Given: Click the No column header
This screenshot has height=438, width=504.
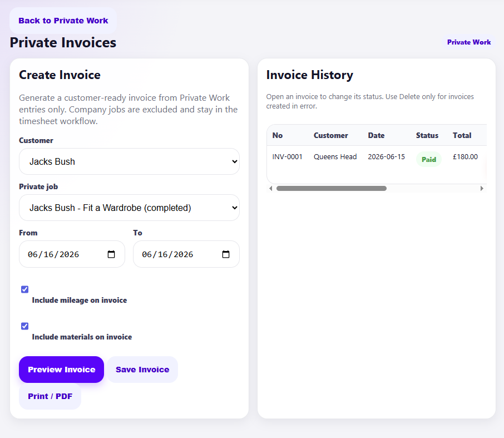Looking at the screenshot, I should [x=278, y=135].
